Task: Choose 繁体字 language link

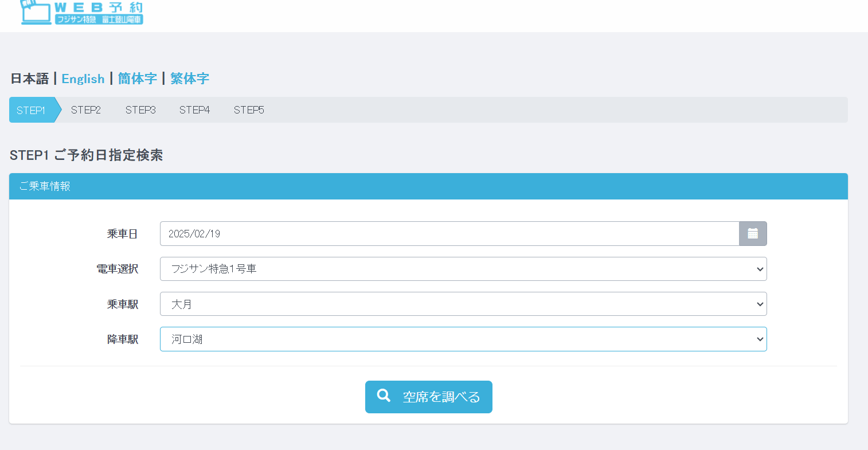Action: click(190, 79)
